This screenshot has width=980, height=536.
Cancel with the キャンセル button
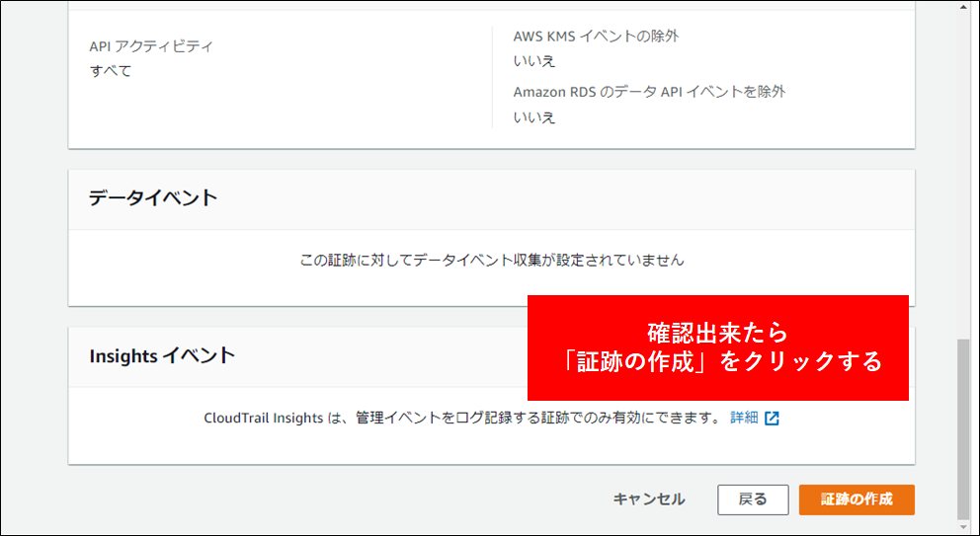pos(648,499)
